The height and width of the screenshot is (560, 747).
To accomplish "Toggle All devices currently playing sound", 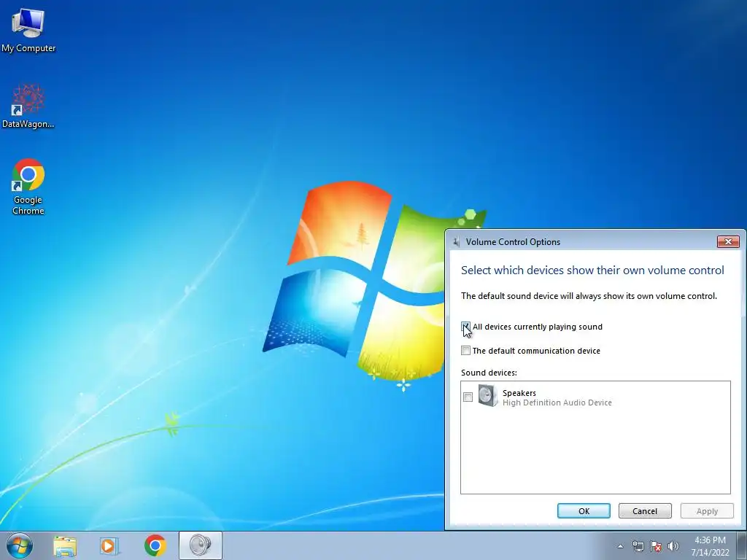I will tap(465, 327).
